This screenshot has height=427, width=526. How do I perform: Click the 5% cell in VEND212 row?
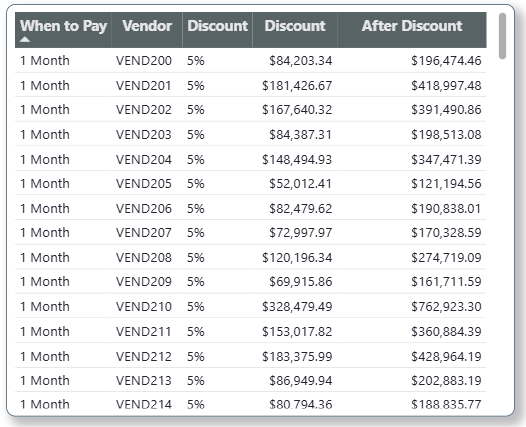click(196, 356)
